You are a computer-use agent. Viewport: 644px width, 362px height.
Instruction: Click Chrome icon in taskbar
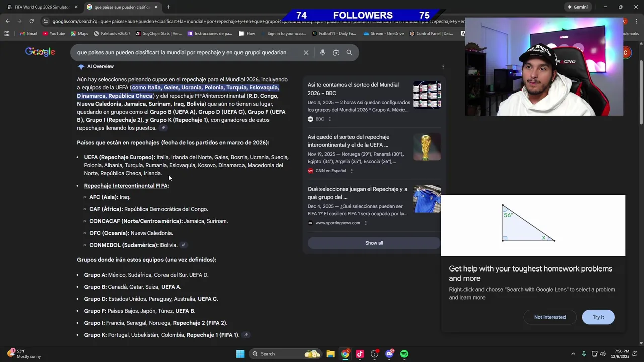(x=345, y=354)
